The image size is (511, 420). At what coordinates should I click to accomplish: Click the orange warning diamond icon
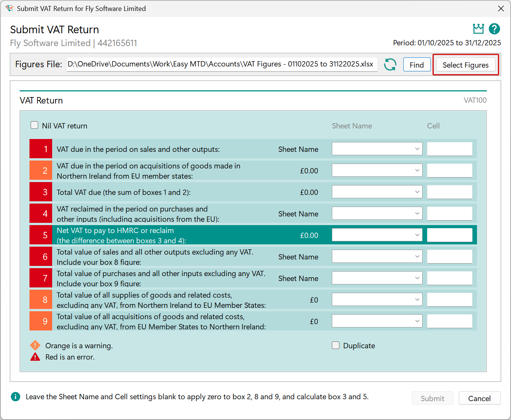click(35, 345)
